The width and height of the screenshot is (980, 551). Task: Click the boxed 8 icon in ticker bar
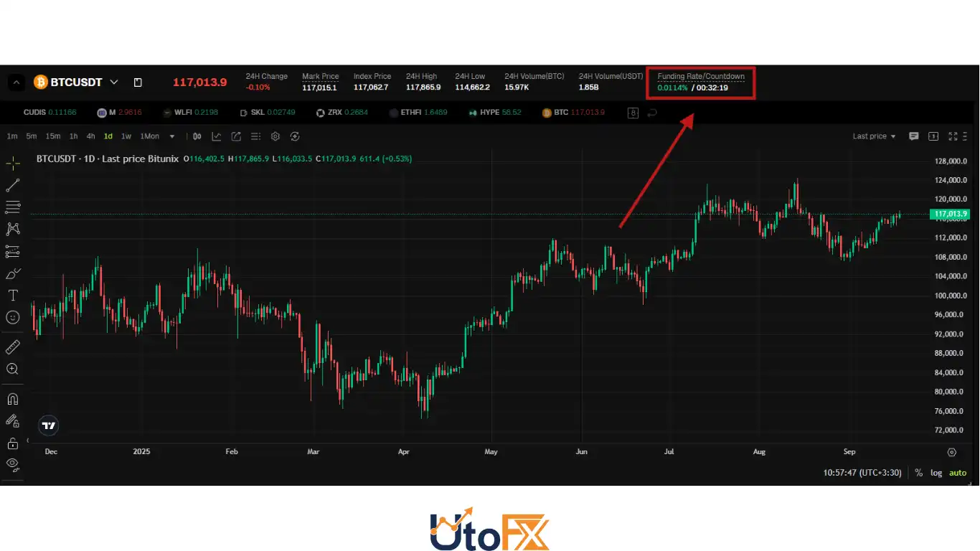pyautogui.click(x=633, y=113)
